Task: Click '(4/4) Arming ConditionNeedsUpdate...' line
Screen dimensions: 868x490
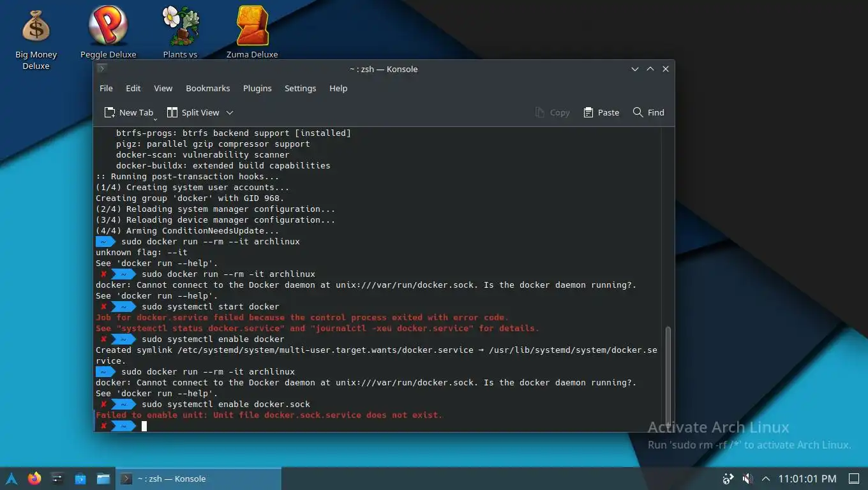Action: click(x=188, y=230)
